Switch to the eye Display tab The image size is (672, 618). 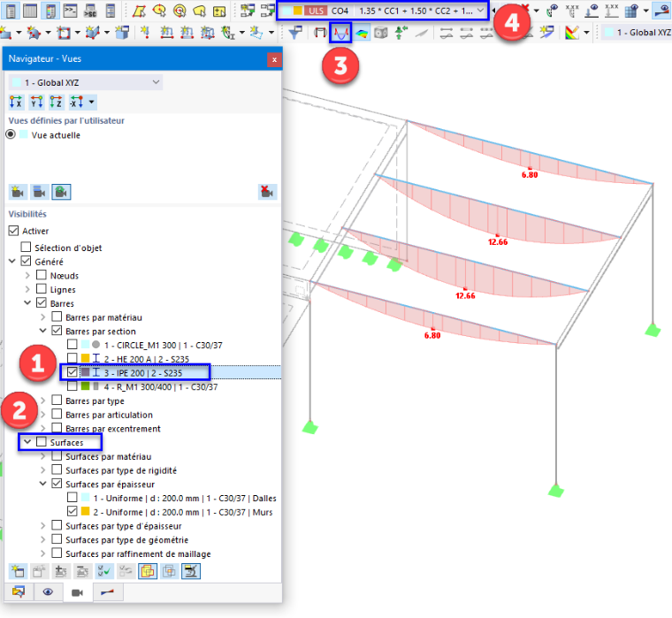click(x=48, y=592)
